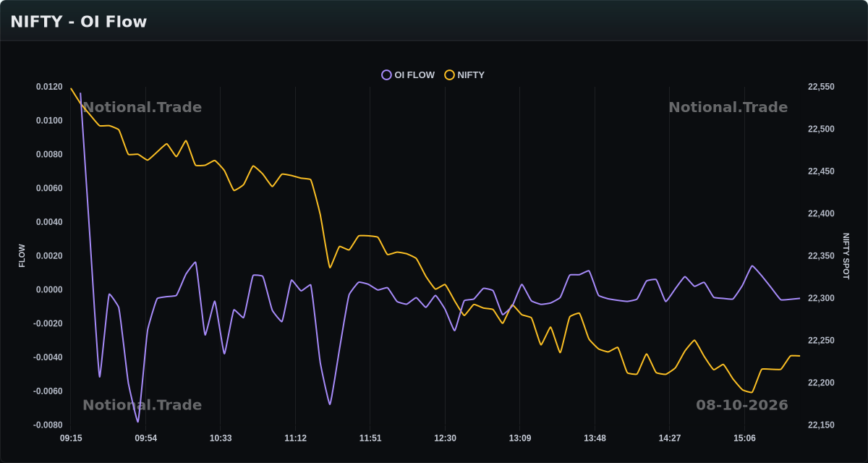Click the 09:54 time axis label
Screen dimensions: 868x463
[145, 438]
